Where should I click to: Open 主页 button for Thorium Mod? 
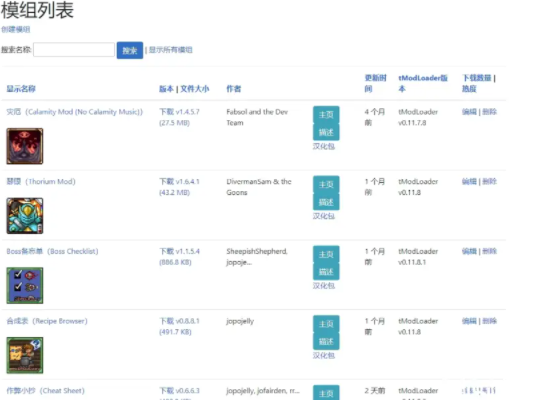pyautogui.click(x=326, y=184)
